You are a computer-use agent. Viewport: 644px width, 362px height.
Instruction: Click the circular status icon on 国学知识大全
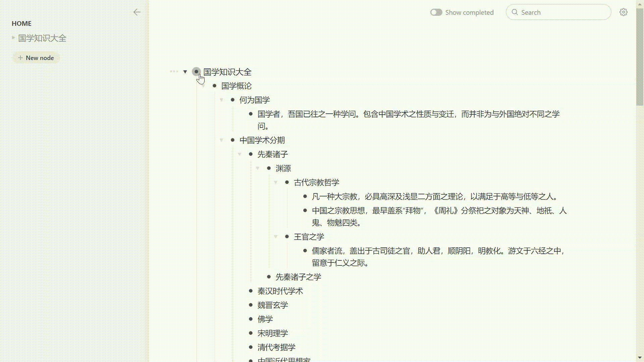196,72
